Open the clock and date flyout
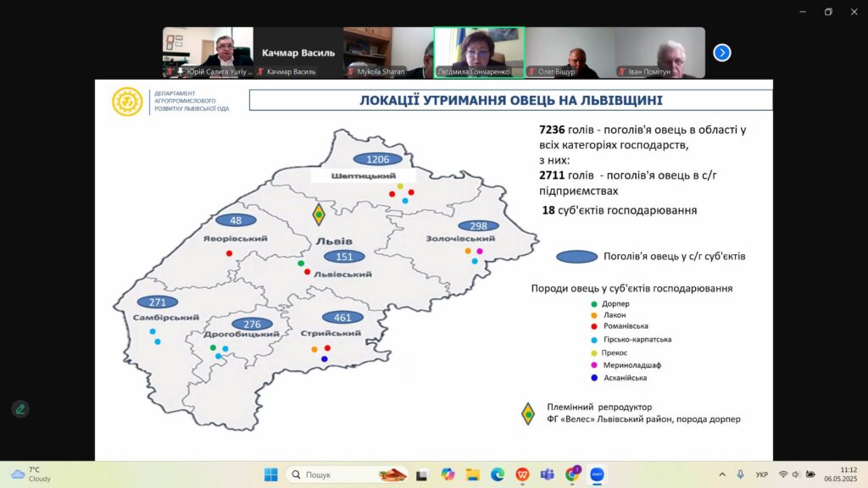This screenshot has height=488, width=868. pyautogui.click(x=848, y=474)
